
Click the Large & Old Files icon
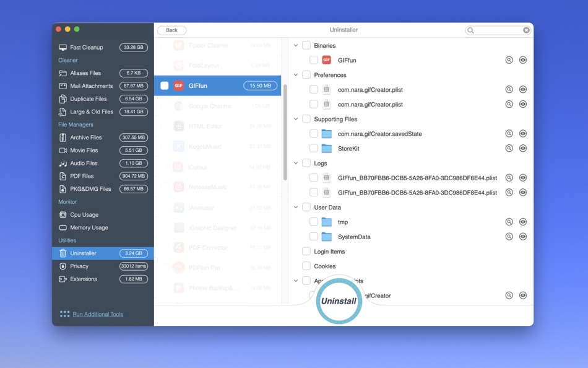pyautogui.click(x=63, y=112)
